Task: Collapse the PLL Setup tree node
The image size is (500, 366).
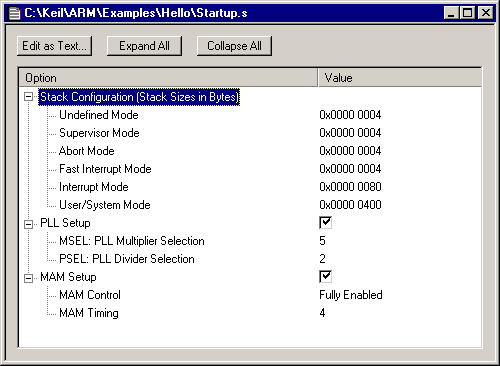Action: [x=29, y=224]
